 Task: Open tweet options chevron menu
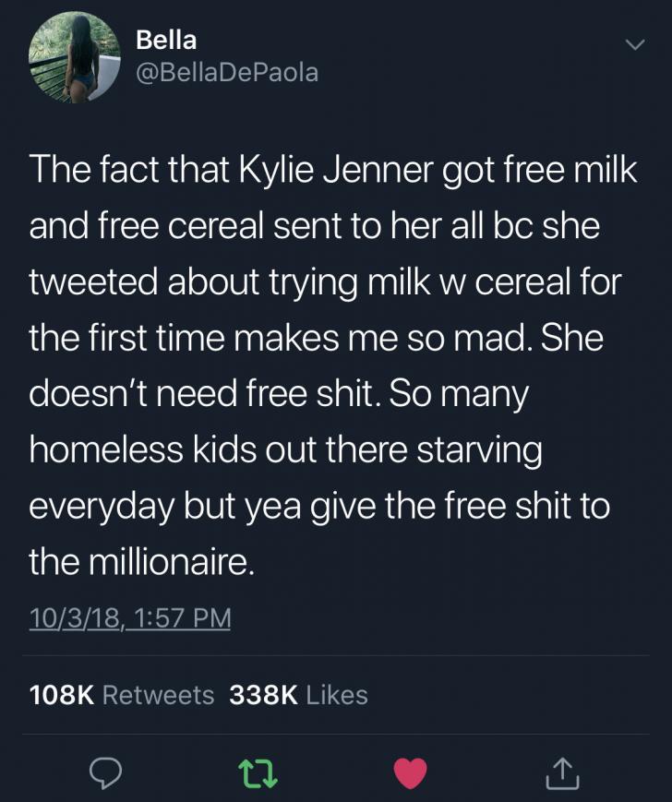click(632, 45)
